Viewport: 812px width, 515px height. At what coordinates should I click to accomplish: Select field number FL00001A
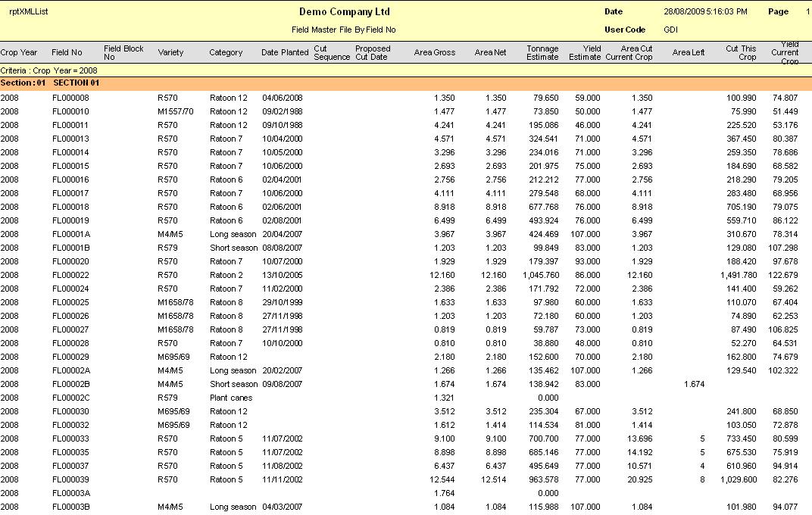point(71,234)
